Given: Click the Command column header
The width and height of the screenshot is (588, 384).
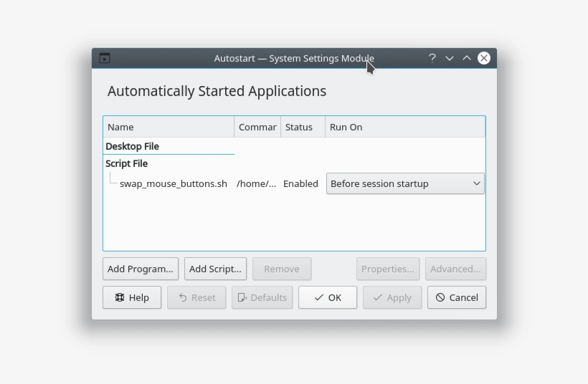Looking at the screenshot, I should point(257,127).
